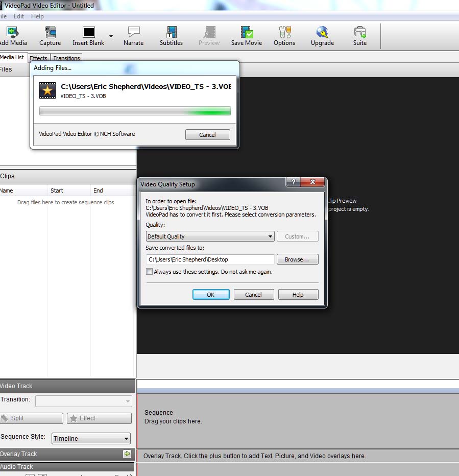Click the Adding Files progress bar

(135, 111)
